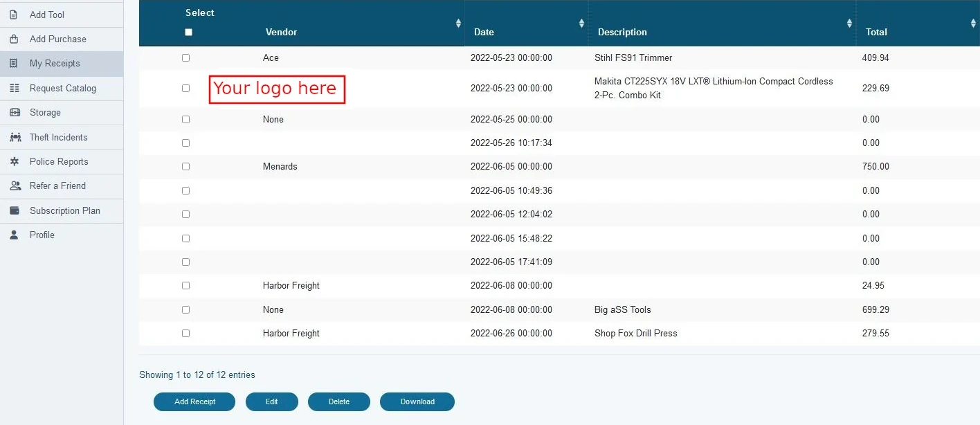Screen dimensions: 980x425
Task: Click the Add Tool sidebar icon
Action: click(14, 15)
